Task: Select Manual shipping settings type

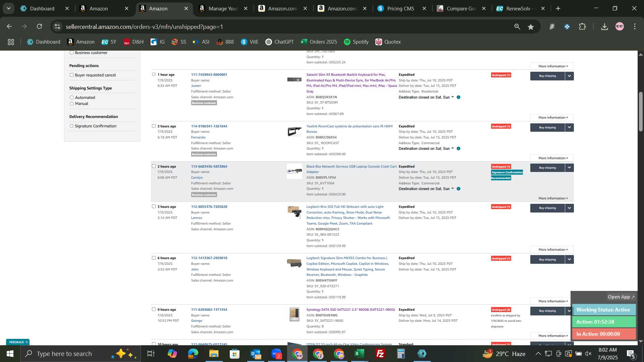Action: click(x=71, y=104)
